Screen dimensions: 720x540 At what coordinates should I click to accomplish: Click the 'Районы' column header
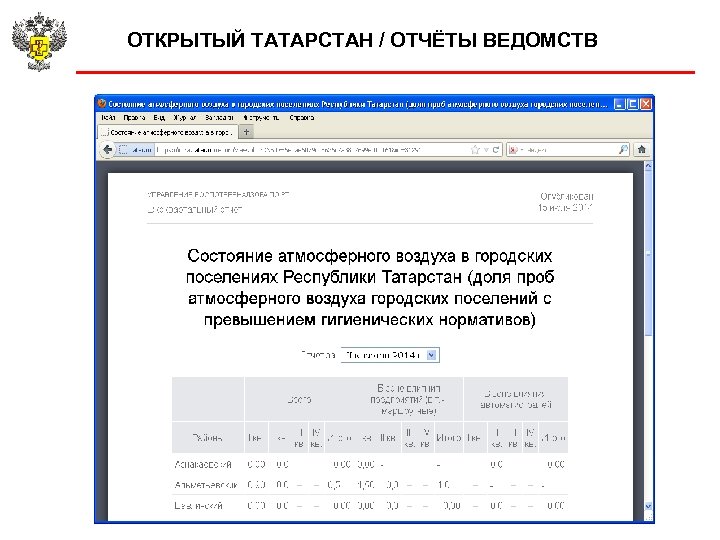click(208, 438)
